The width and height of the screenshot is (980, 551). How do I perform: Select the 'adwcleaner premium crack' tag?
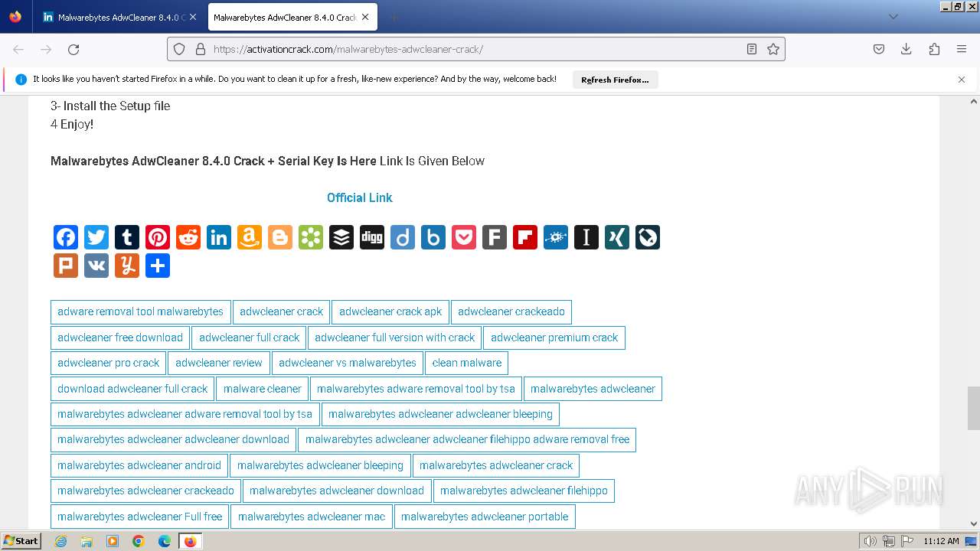pyautogui.click(x=554, y=337)
